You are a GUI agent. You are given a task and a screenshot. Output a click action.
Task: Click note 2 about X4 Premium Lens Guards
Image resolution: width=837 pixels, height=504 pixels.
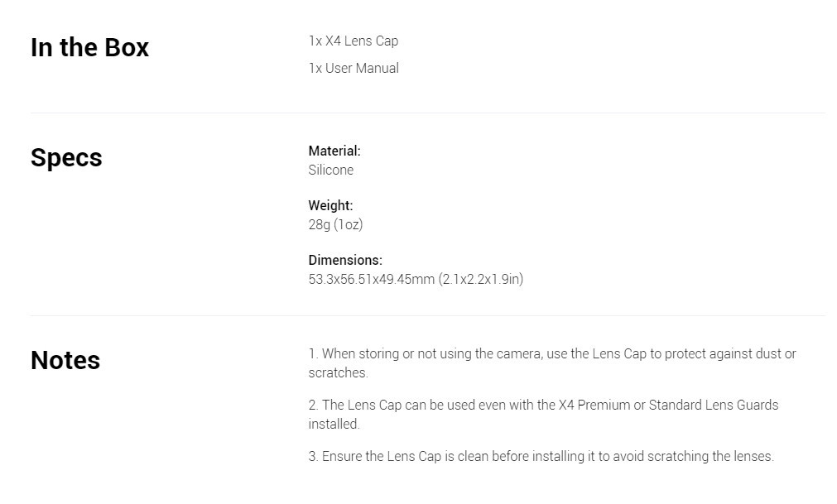[x=543, y=415]
